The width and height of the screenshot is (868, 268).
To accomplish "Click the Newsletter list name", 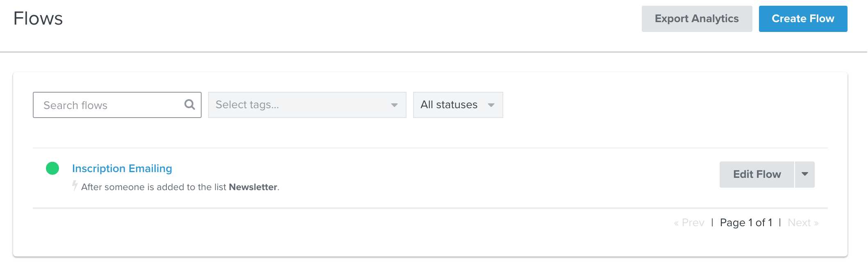I will pos(253,187).
